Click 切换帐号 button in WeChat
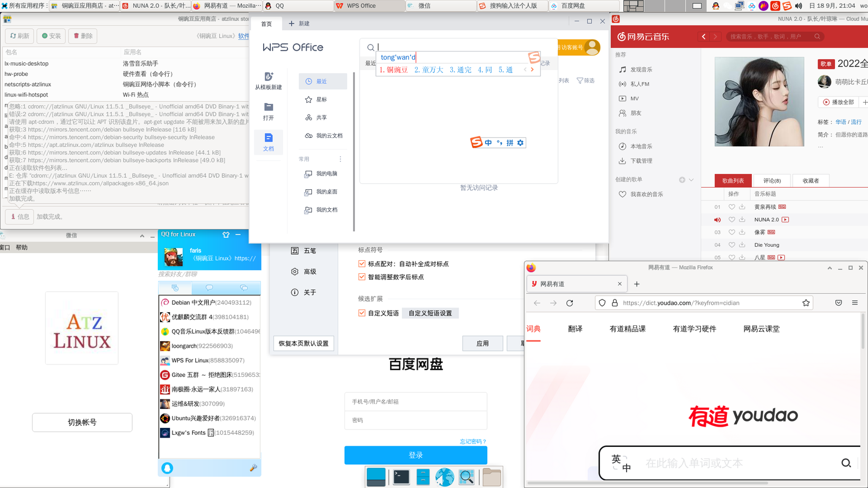Viewport: 868px width, 488px height. [82, 422]
